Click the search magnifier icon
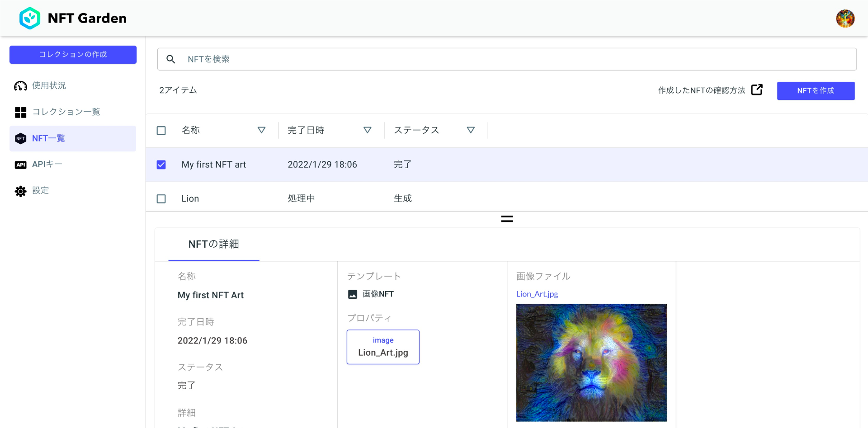Viewport: 868px width, 428px height. (171, 59)
